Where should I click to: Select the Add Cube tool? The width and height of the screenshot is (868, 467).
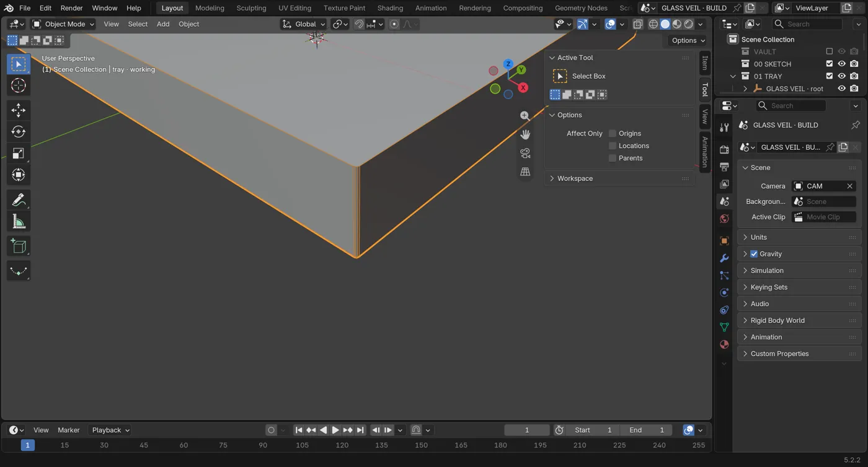19,247
